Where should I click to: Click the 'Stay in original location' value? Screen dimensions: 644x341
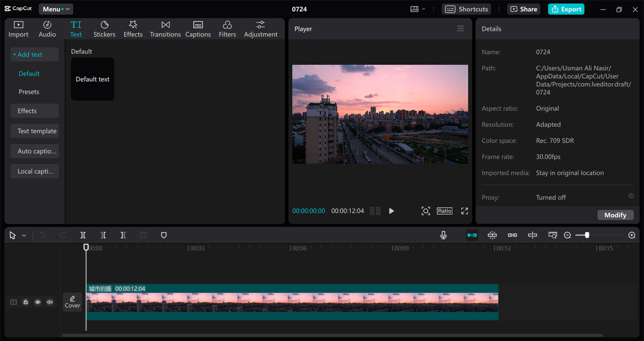click(570, 173)
